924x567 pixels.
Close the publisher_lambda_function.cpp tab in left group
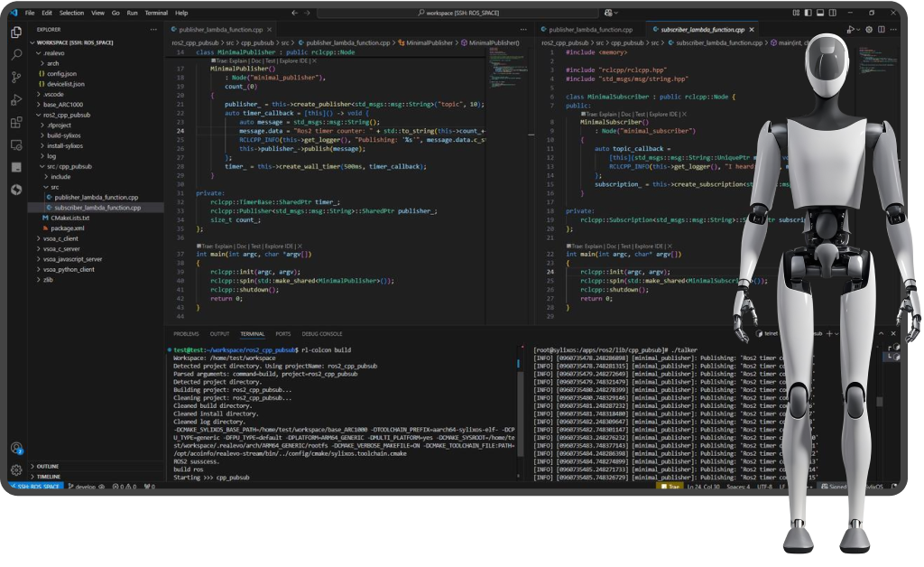(x=269, y=30)
